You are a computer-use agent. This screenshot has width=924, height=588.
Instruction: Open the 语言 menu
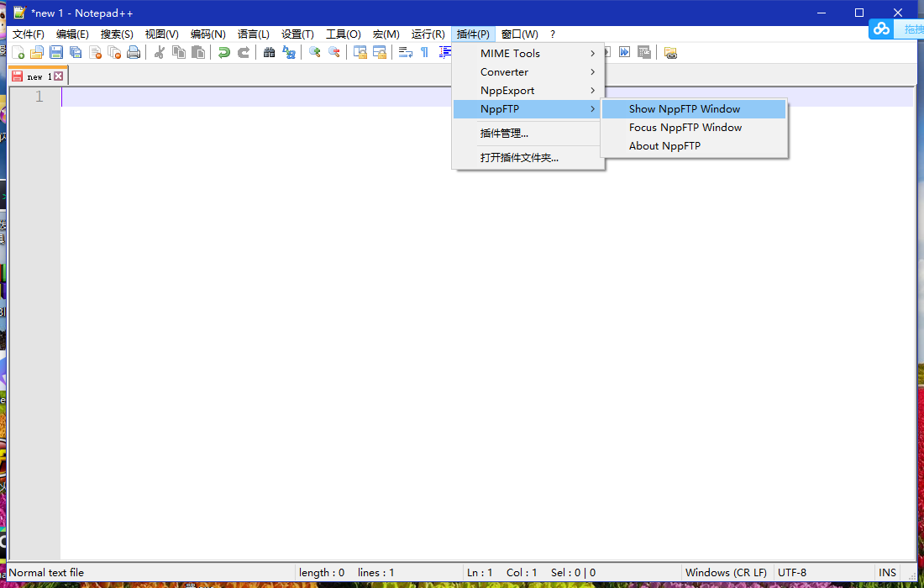(x=252, y=34)
